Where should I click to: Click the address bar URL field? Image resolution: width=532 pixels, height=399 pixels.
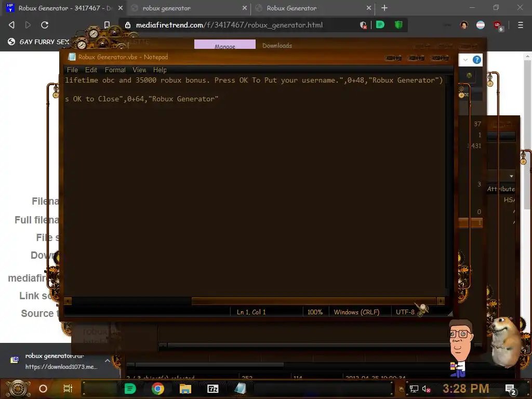[229, 25]
